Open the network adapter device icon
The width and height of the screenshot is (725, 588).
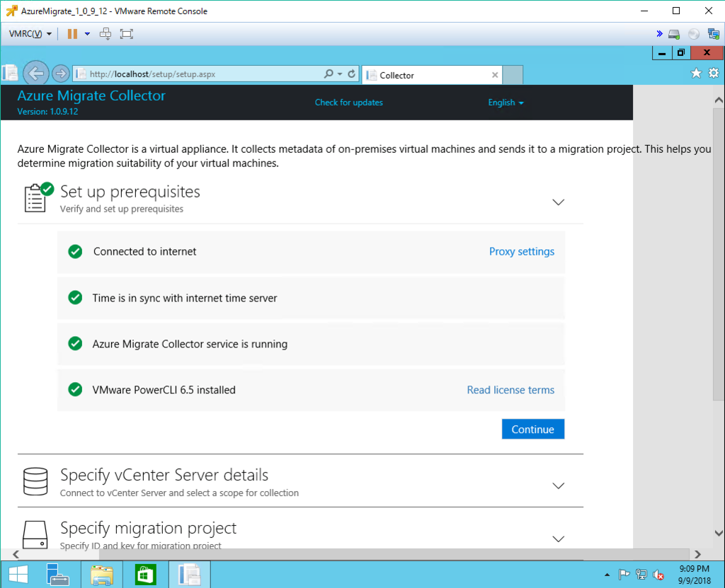[x=714, y=34]
